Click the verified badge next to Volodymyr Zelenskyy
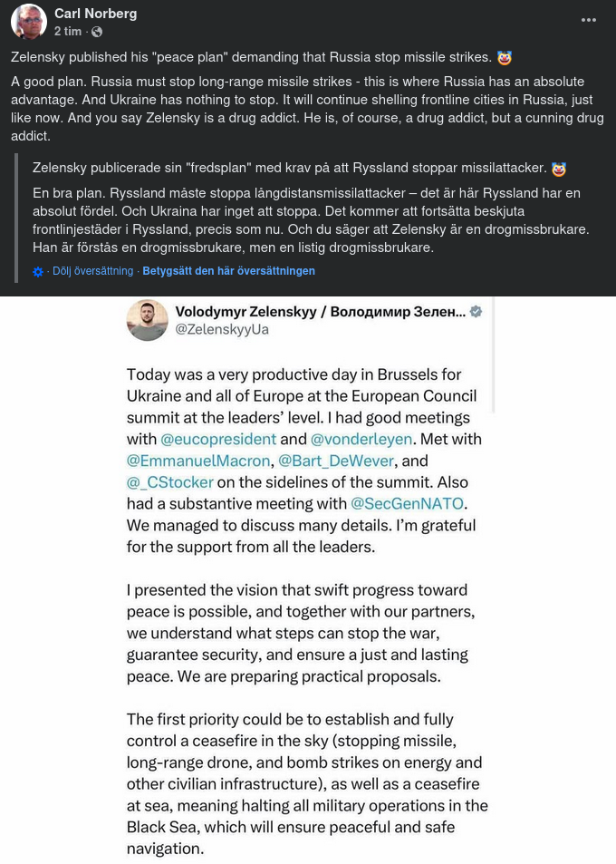 476,311
